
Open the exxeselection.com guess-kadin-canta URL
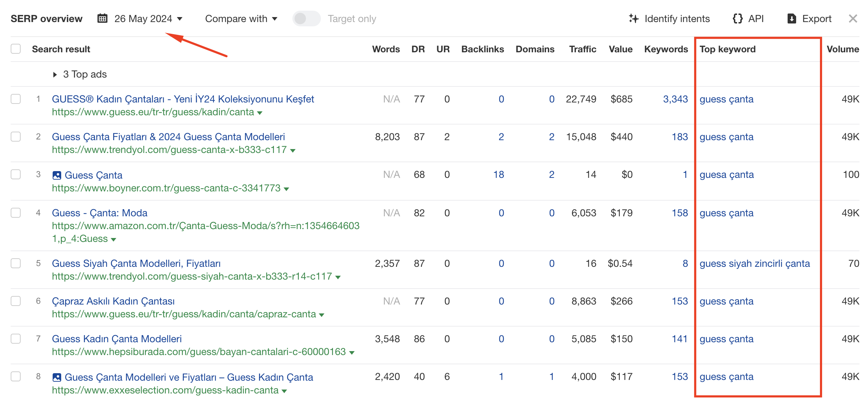click(165, 390)
